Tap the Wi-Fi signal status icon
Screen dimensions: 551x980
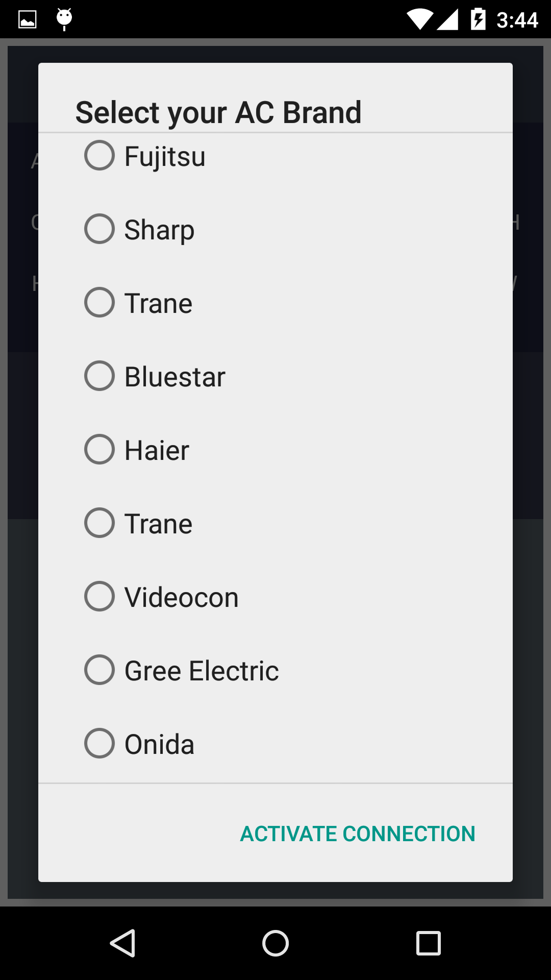[419, 19]
